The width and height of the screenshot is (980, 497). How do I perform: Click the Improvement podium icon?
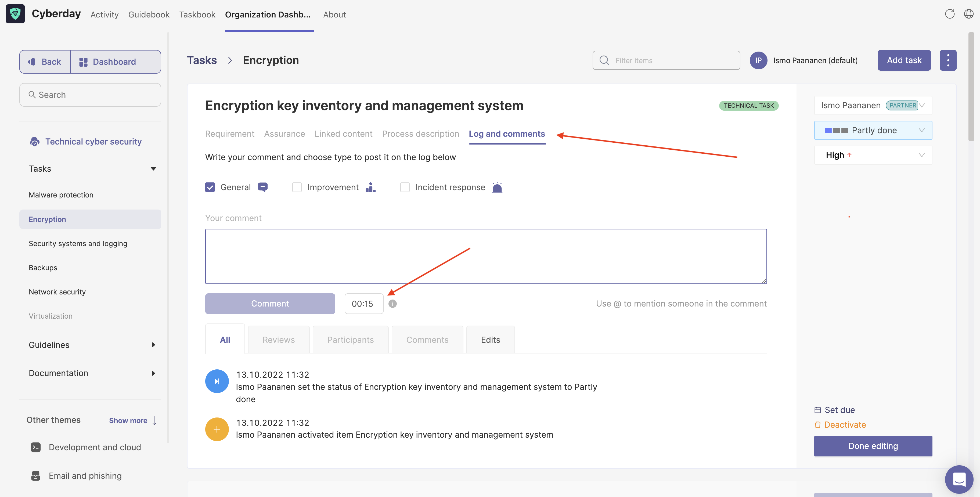pyautogui.click(x=370, y=187)
